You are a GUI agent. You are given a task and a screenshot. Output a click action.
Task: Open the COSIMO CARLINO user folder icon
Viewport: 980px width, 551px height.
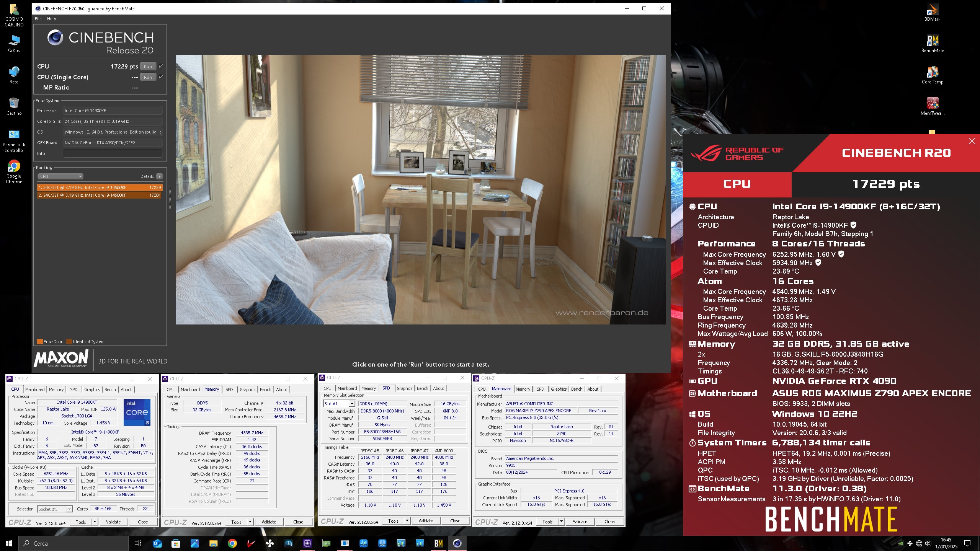point(14,15)
